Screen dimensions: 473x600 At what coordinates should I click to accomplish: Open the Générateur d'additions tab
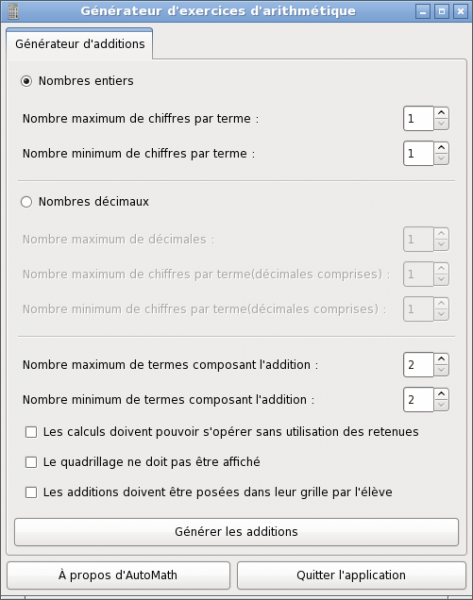80,44
